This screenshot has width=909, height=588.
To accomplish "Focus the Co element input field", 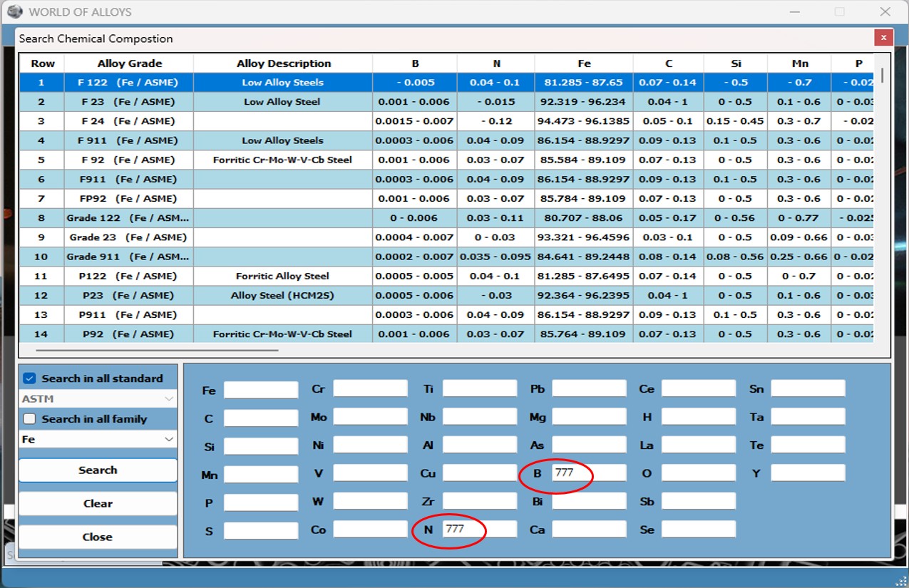I will [x=370, y=529].
